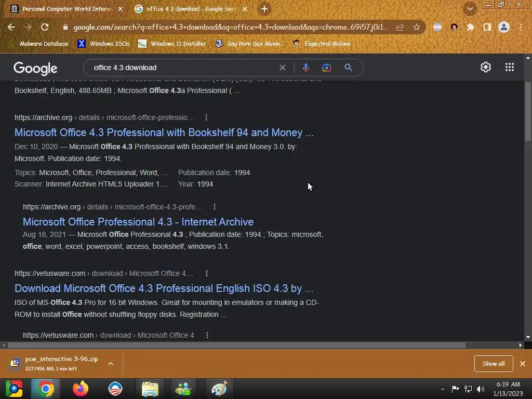This screenshot has width=532, height=399.
Task: Click the browser forward arrow
Action: tap(28, 27)
